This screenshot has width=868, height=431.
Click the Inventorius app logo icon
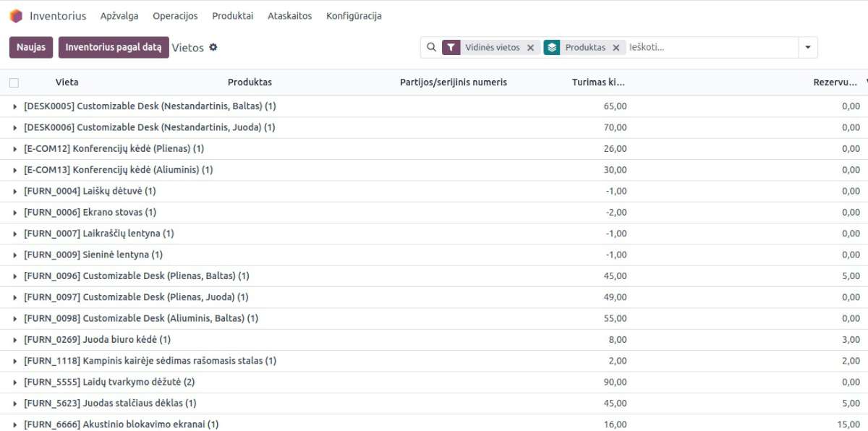coord(16,16)
